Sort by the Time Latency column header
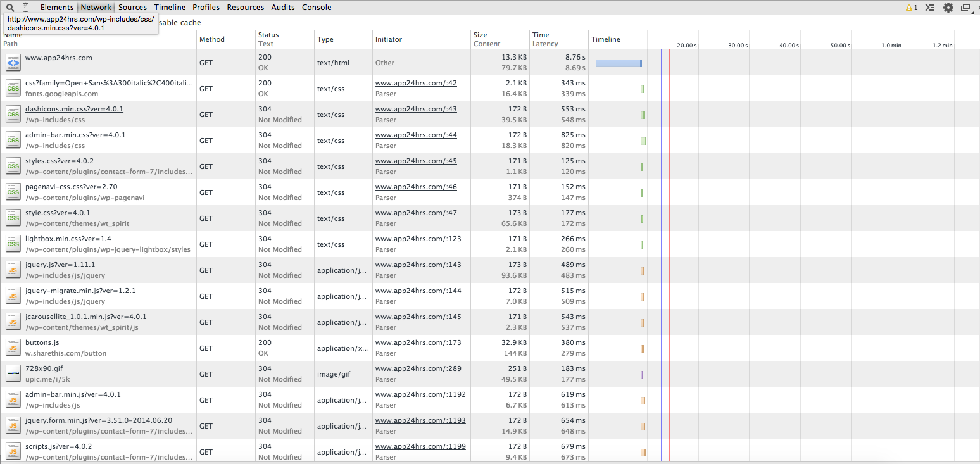The height and width of the screenshot is (464, 980). (x=559, y=39)
